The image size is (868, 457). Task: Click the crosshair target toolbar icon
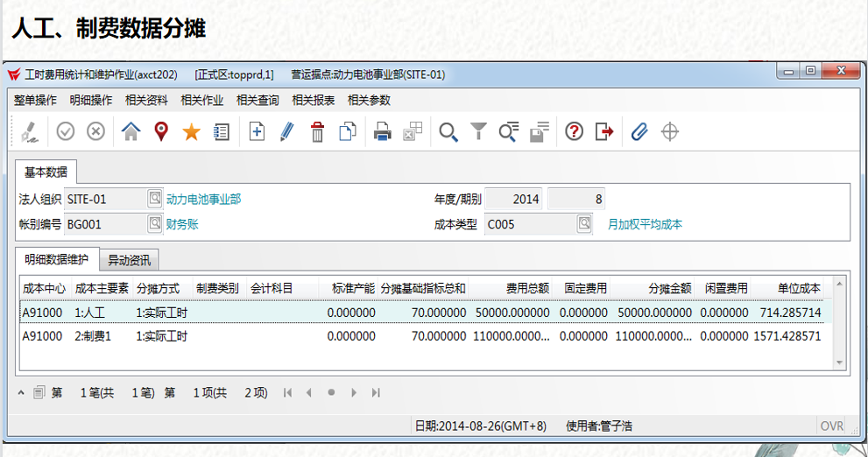pyautogui.click(x=670, y=131)
